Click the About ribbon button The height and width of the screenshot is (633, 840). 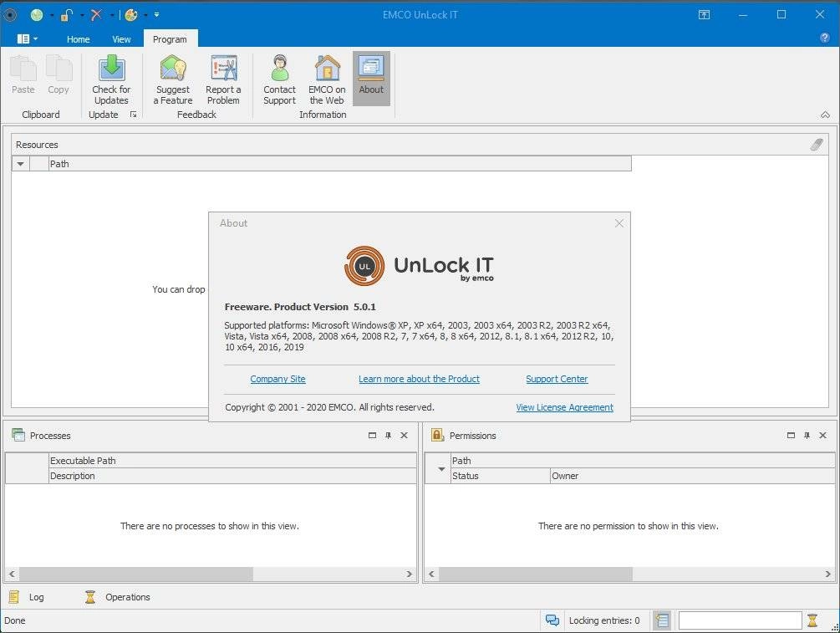click(x=371, y=79)
